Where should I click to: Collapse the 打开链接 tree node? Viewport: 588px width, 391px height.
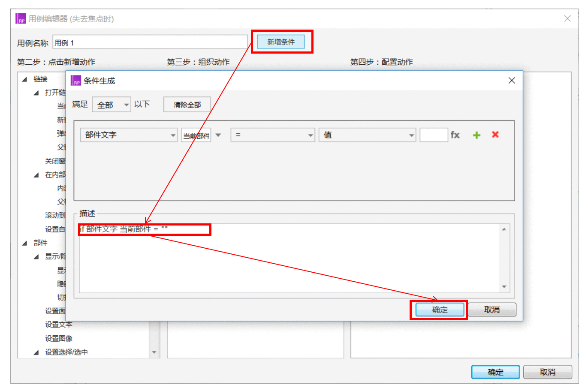(36, 93)
